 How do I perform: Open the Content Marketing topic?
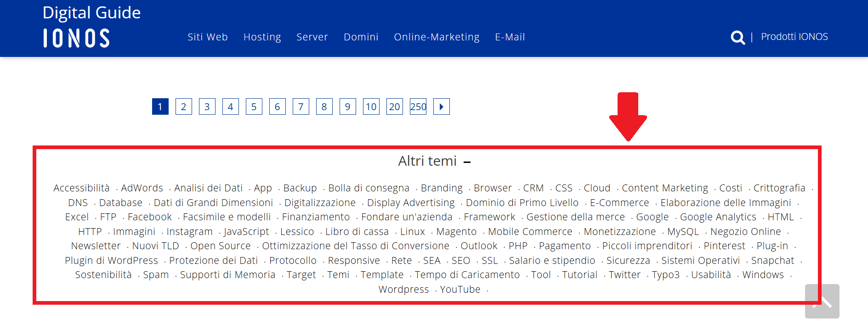[665, 188]
